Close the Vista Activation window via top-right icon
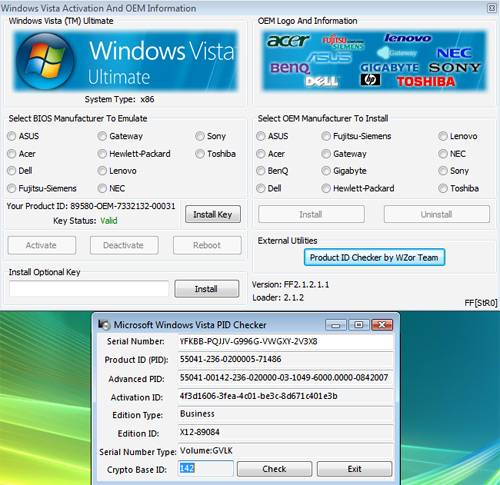The height and width of the screenshot is (485, 500). pyautogui.click(x=492, y=8)
